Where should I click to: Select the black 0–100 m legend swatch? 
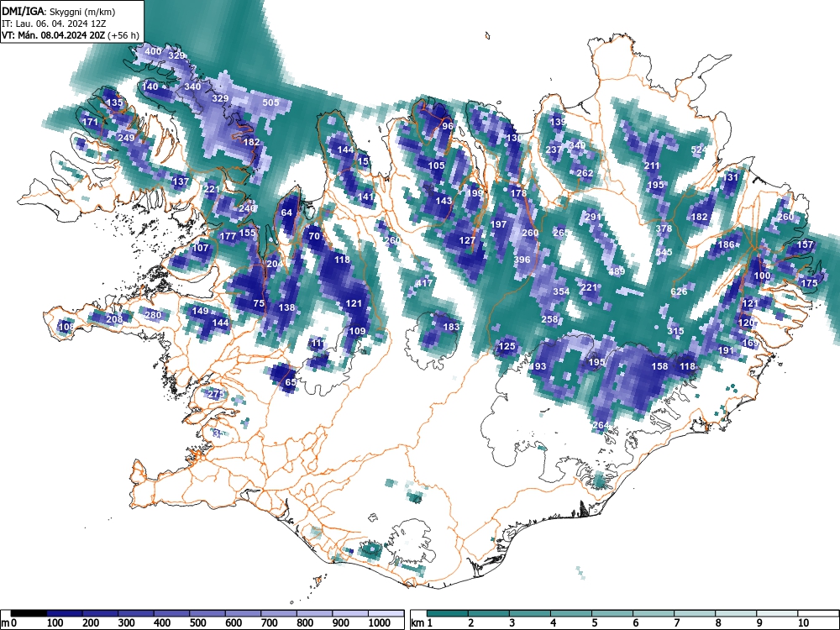[29, 613]
